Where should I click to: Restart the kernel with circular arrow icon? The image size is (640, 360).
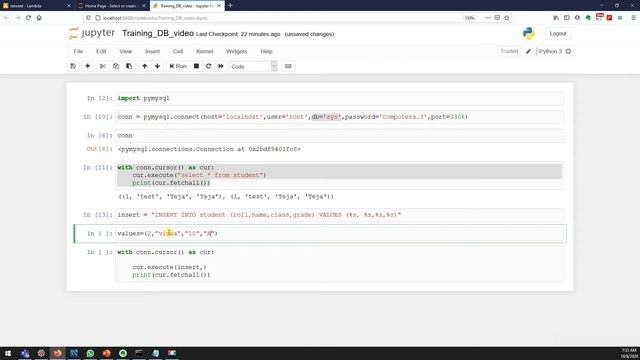click(x=209, y=66)
